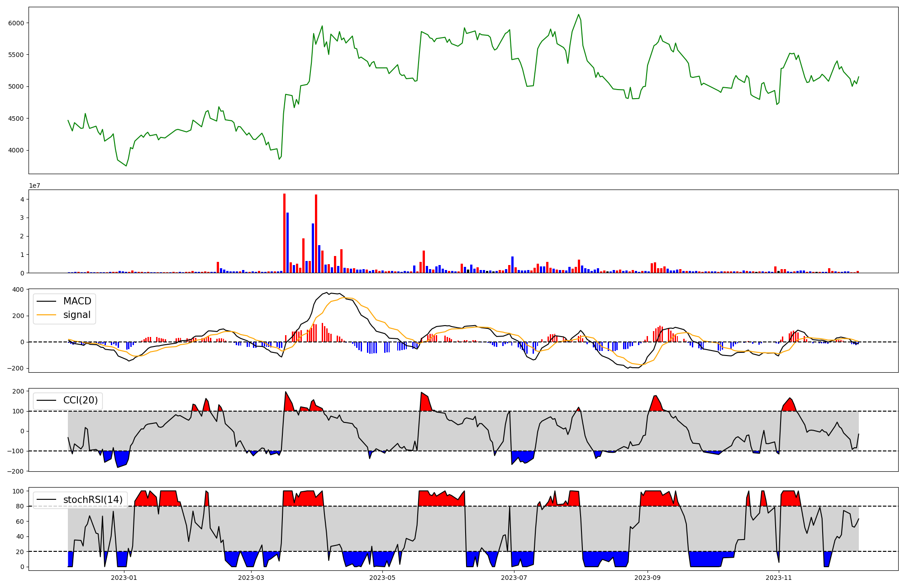This screenshot has width=905, height=588.
Task: Click the tallest blue volume bar
Action: pos(287,242)
